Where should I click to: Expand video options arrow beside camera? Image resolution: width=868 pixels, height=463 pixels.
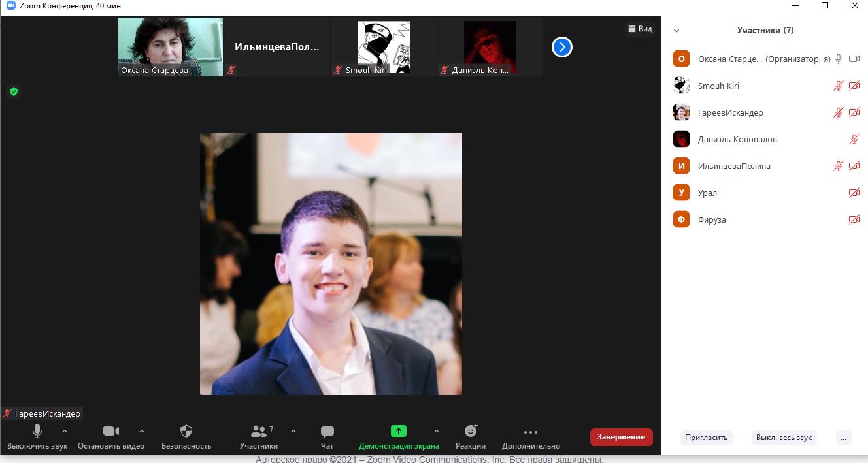click(142, 431)
